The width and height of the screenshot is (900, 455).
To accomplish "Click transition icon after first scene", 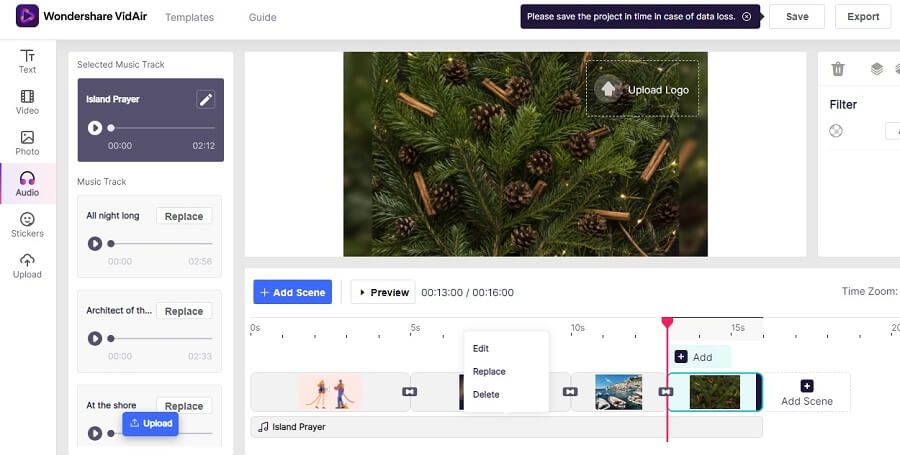I will pos(409,391).
